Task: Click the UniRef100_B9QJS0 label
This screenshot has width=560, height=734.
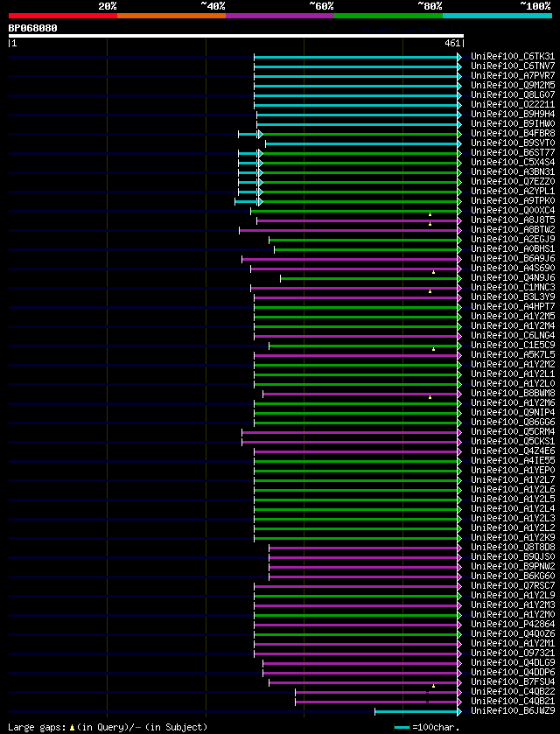Action: click(x=513, y=557)
